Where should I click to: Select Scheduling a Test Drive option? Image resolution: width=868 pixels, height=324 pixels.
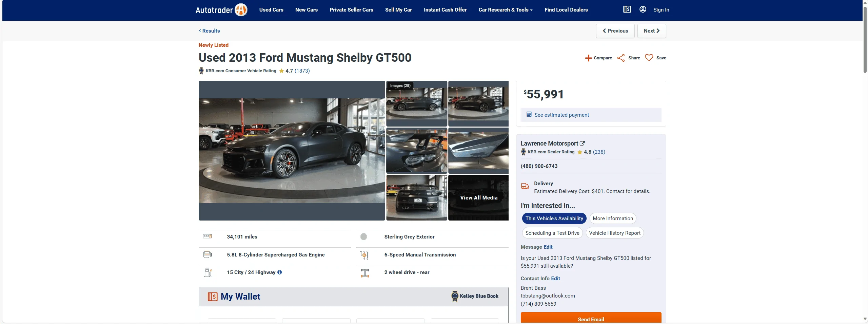(x=552, y=233)
